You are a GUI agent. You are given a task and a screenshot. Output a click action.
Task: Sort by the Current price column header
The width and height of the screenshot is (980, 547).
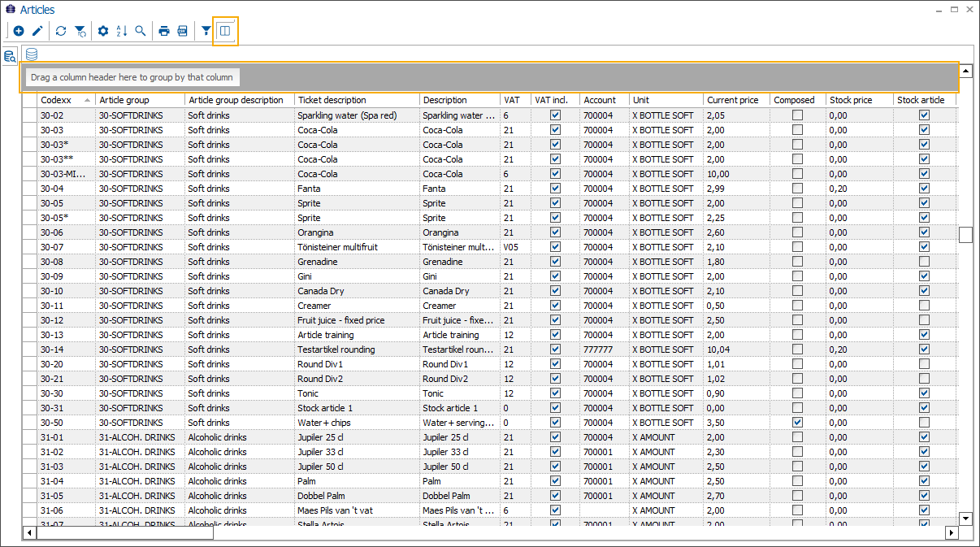tap(735, 100)
